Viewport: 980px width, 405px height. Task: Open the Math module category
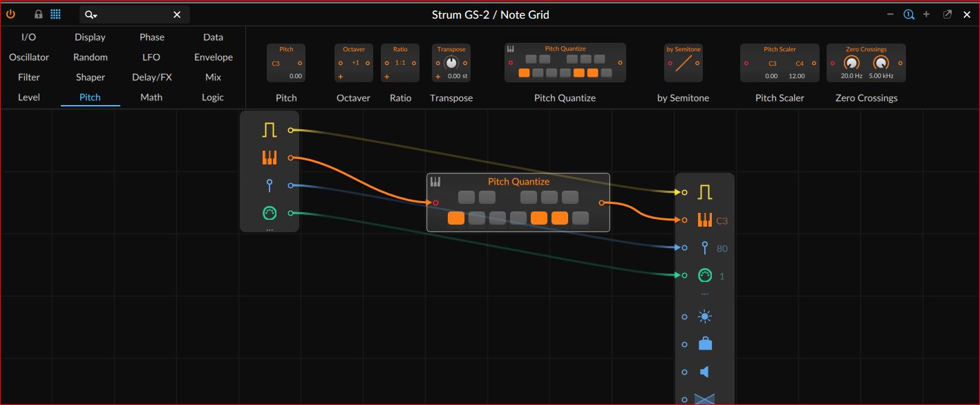151,97
